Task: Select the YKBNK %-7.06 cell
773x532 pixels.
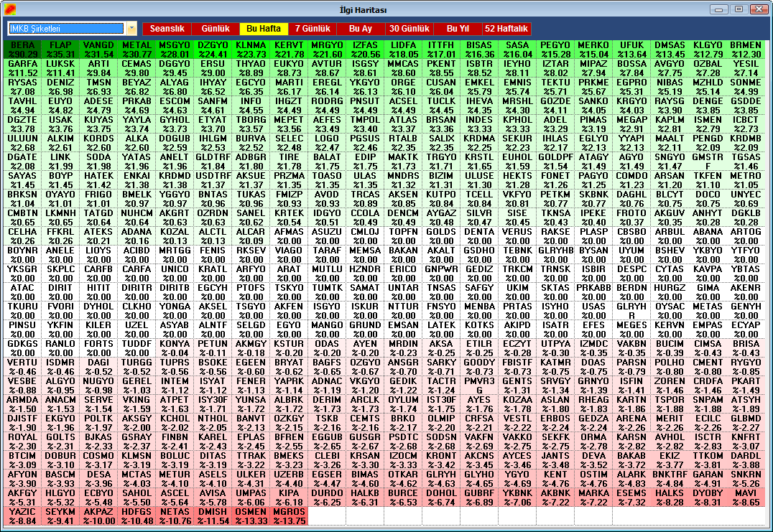Action: click(x=517, y=498)
